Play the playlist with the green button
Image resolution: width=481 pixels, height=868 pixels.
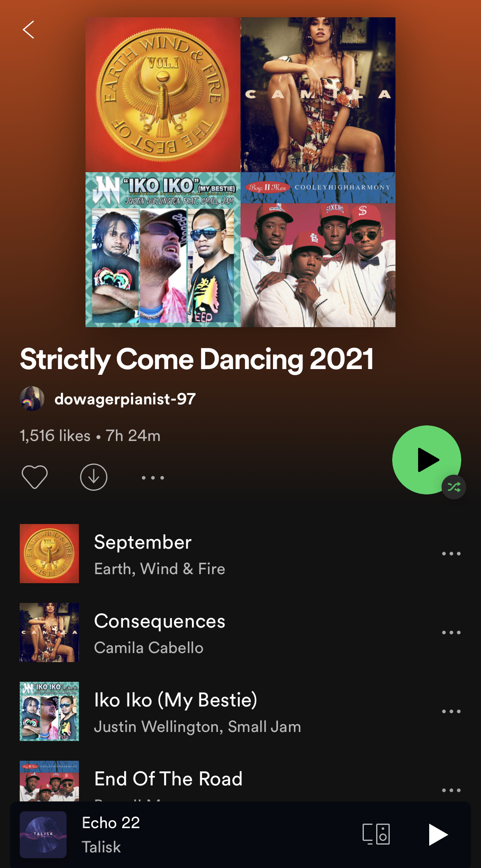pos(426,459)
